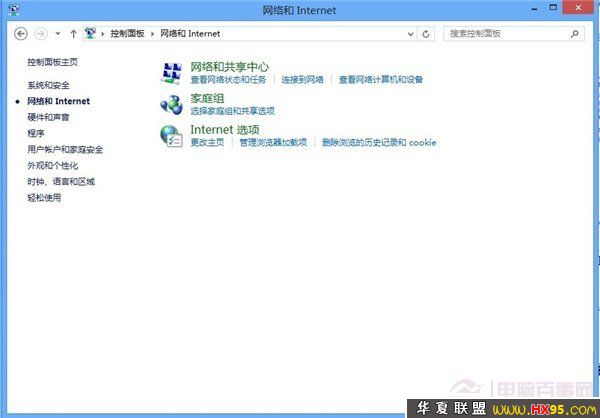Click the Back navigation arrow button

[21, 34]
